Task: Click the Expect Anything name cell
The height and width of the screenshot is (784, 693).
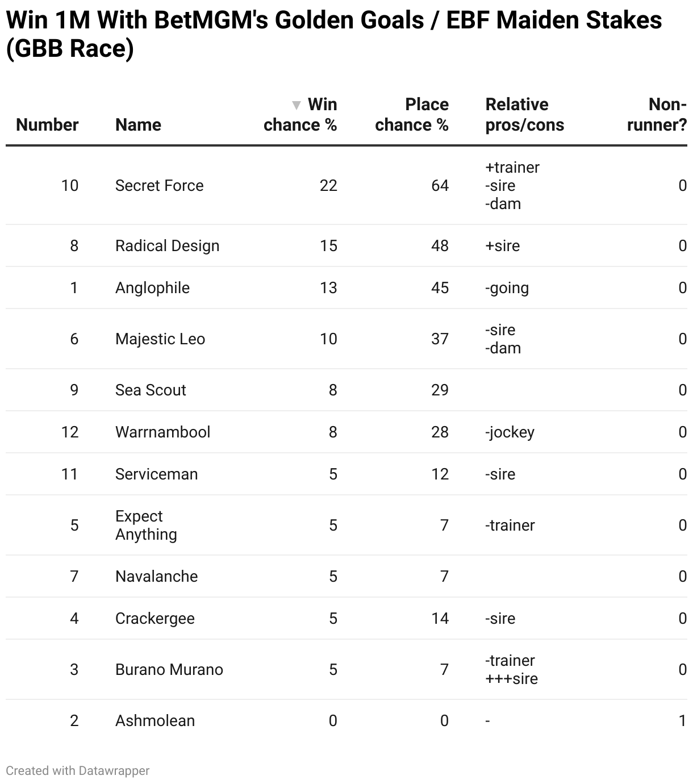Action: click(146, 526)
